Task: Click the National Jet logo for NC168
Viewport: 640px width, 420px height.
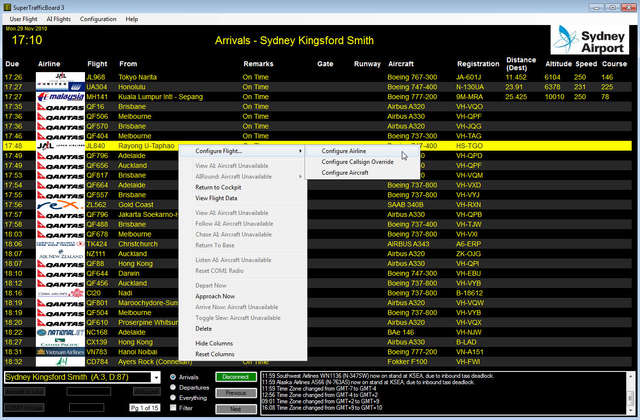Action: pyautogui.click(x=60, y=332)
